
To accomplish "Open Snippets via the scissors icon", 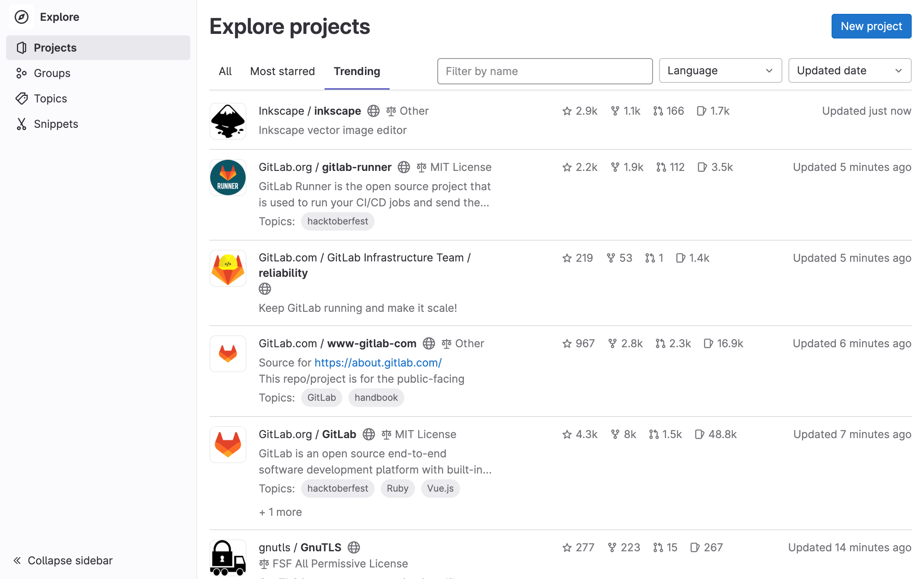I will 22,124.
